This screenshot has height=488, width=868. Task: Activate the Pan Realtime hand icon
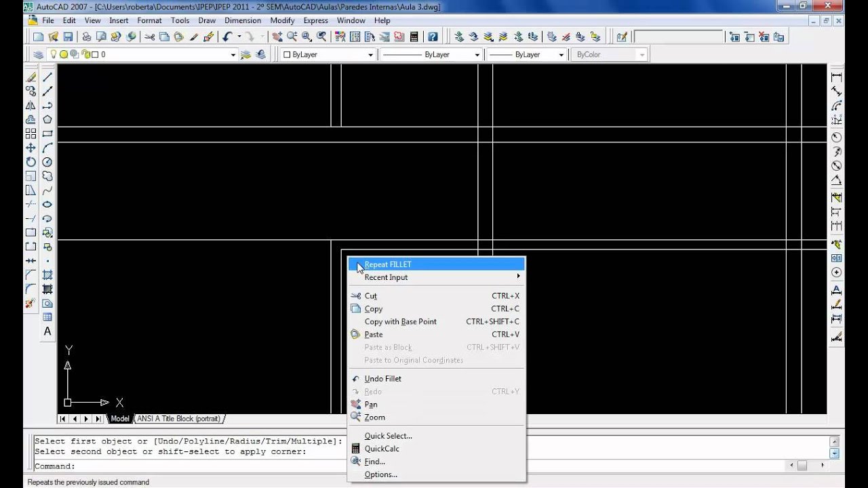point(277,37)
